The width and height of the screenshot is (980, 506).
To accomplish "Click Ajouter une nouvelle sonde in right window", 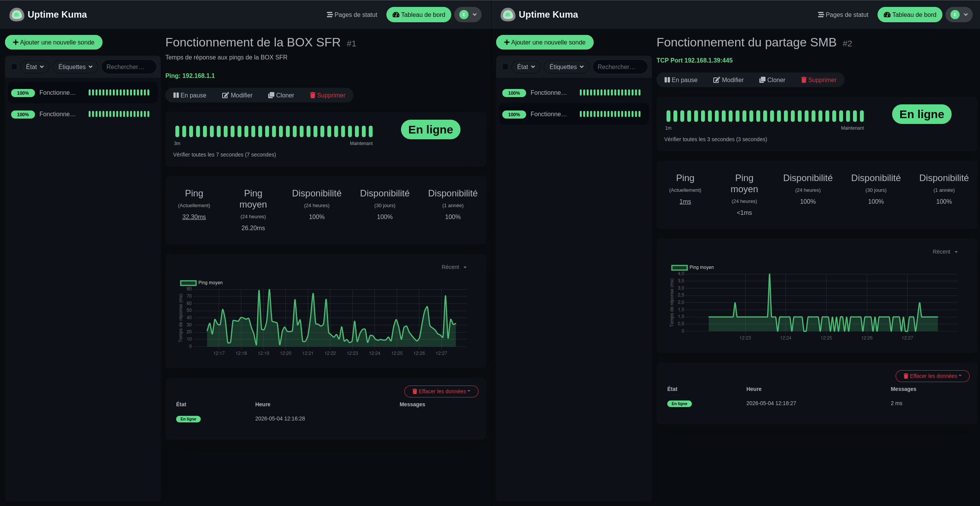I will pyautogui.click(x=545, y=42).
